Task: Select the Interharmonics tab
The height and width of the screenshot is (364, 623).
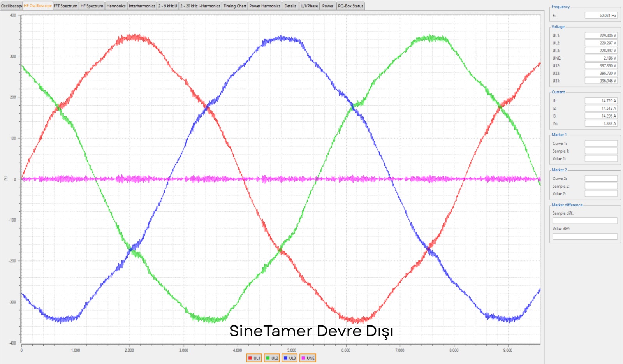Action: pyautogui.click(x=142, y=6)
